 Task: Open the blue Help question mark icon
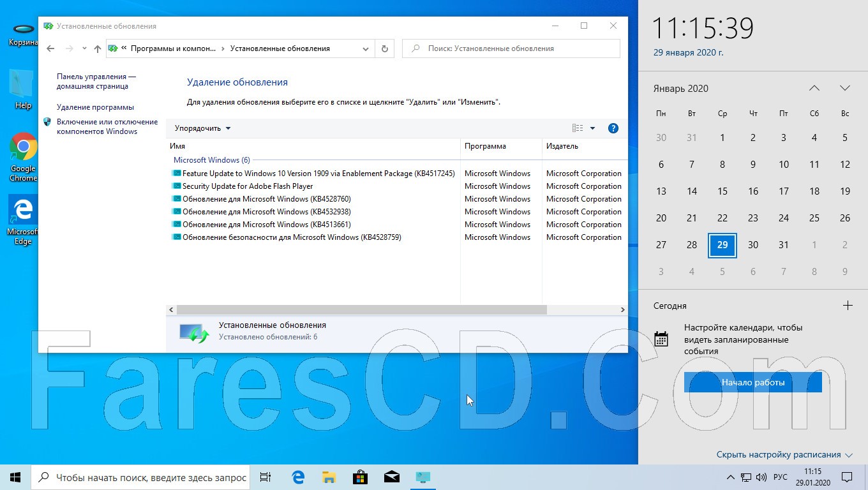pos(613,128)
